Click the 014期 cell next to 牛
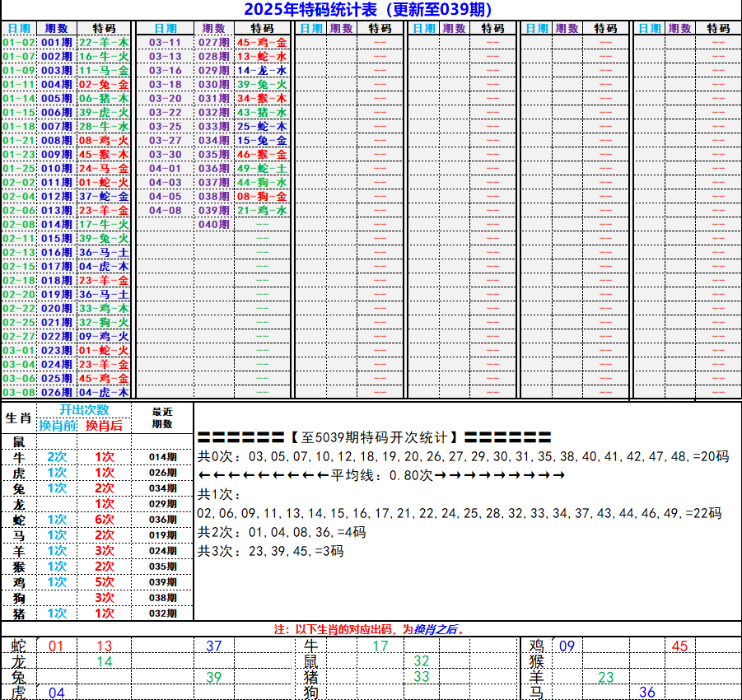The height and width of the screenshot is (700, 742). (x=164, y=458)
